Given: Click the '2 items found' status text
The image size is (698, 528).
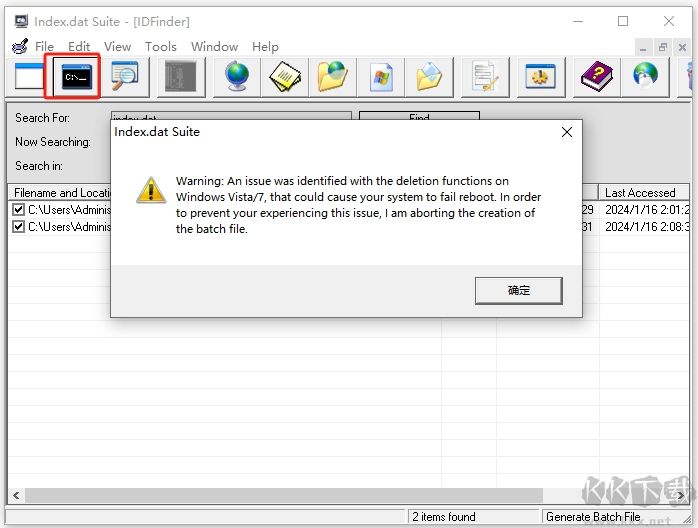Looking at the screenshot, I should [x=444, y=517].
